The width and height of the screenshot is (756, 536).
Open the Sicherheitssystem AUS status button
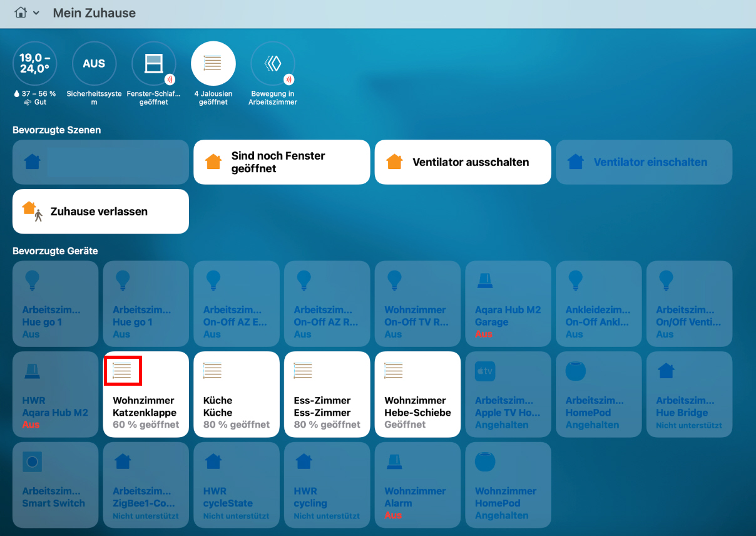[x=94, y=63]
